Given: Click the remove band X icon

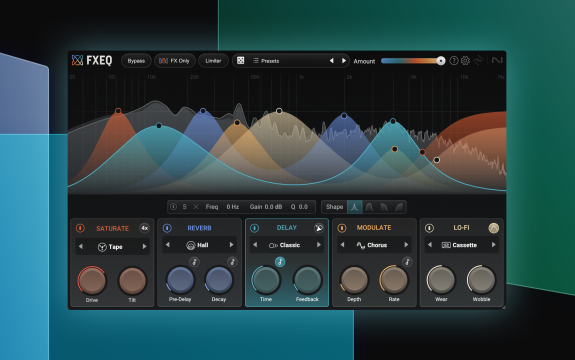Looking at the screenshot, I should coord(196,207).
